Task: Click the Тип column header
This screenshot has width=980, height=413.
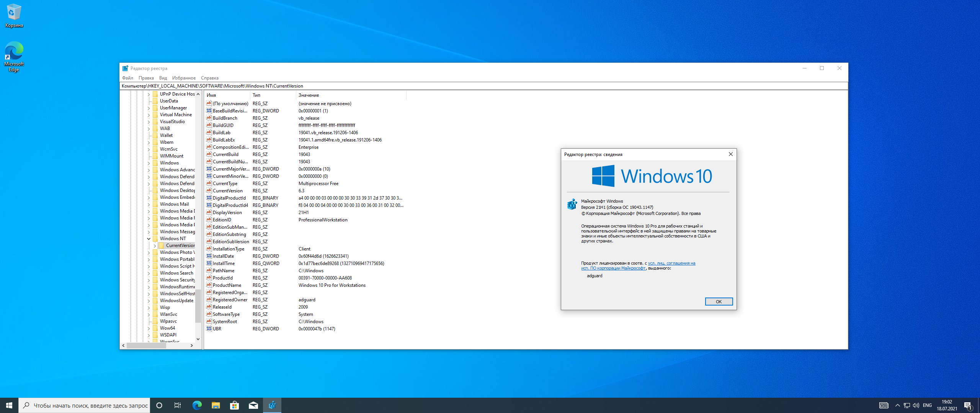Action: pyautogui.click(x=273, y=95)
